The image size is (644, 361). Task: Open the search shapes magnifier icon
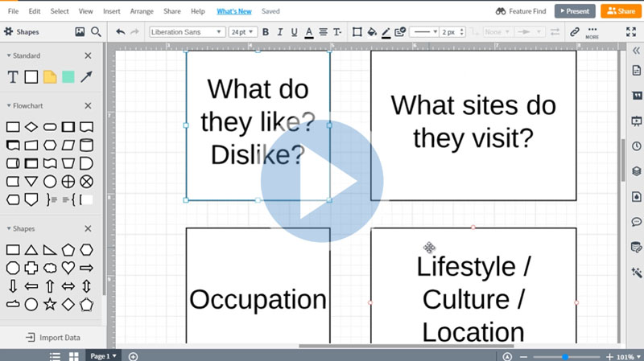tap(96, 32)
